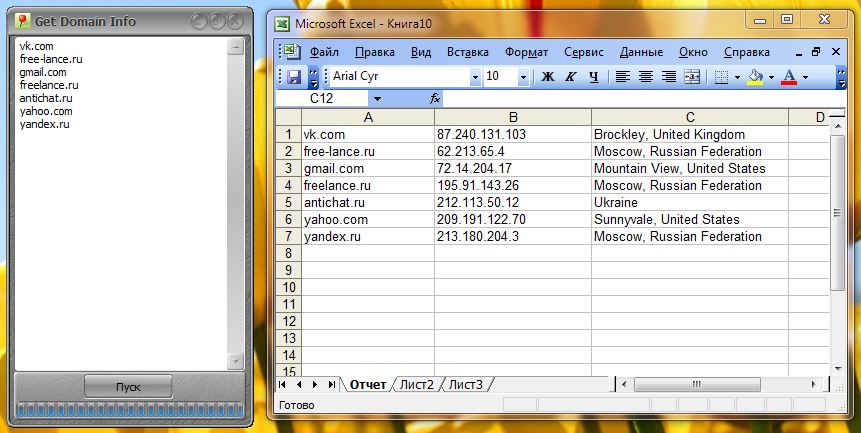This screenshot has height=433, width=861.
Task: Open Fill Color dropdown arrow
Action: click(x=771, y=77)
